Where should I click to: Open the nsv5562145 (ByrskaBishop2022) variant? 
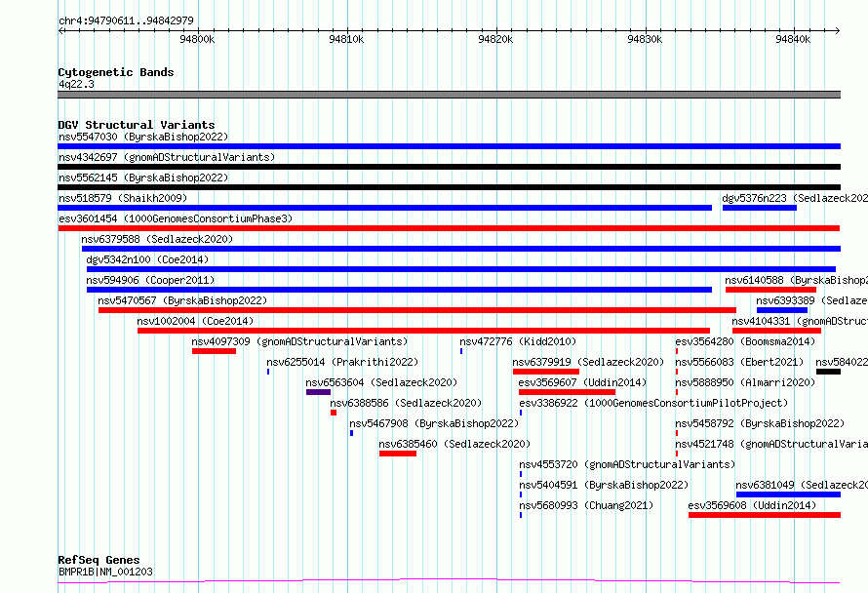click(x=143, y=178)
